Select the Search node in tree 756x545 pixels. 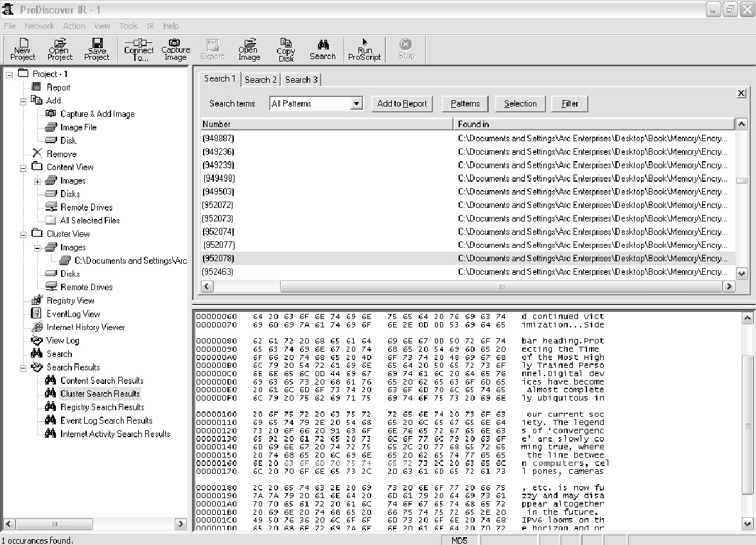[59, 354]
